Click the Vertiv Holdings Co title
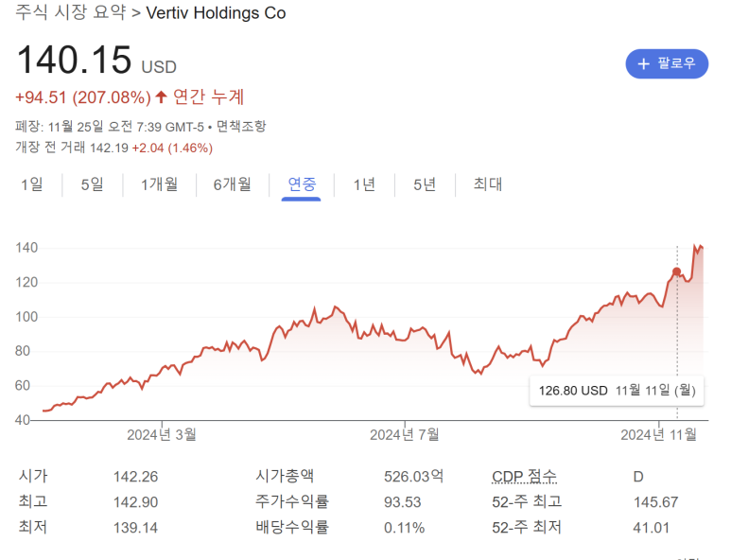Viewport: 731px width, 560px height. click(216, 13)
